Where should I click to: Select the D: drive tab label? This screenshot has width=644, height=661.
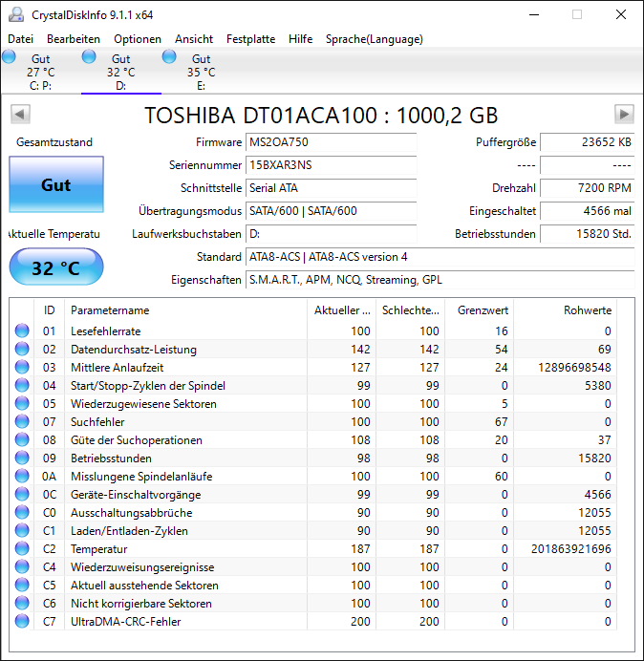point(120,86)
